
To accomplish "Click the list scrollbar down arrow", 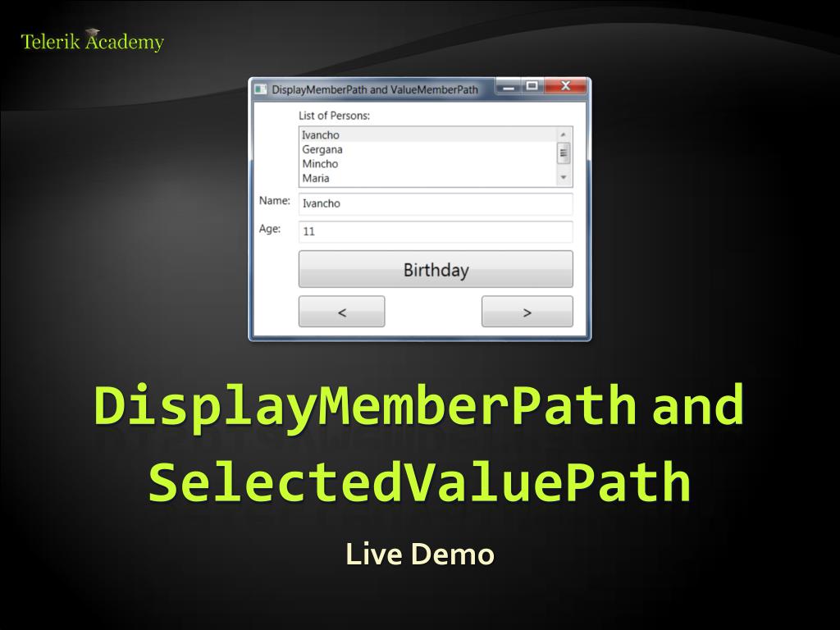I will 564,178.
